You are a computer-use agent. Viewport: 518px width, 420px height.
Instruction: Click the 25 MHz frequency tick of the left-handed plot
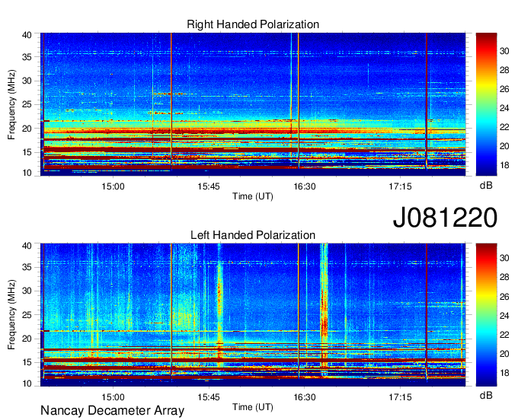pos(27,315)
